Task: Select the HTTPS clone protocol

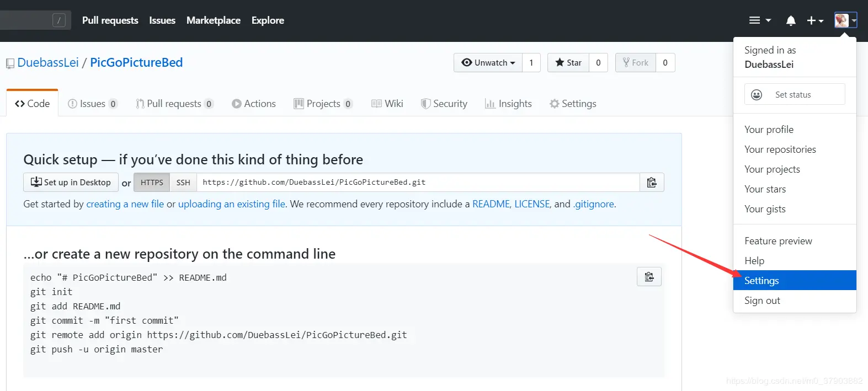Action: [x=152, y=183]
